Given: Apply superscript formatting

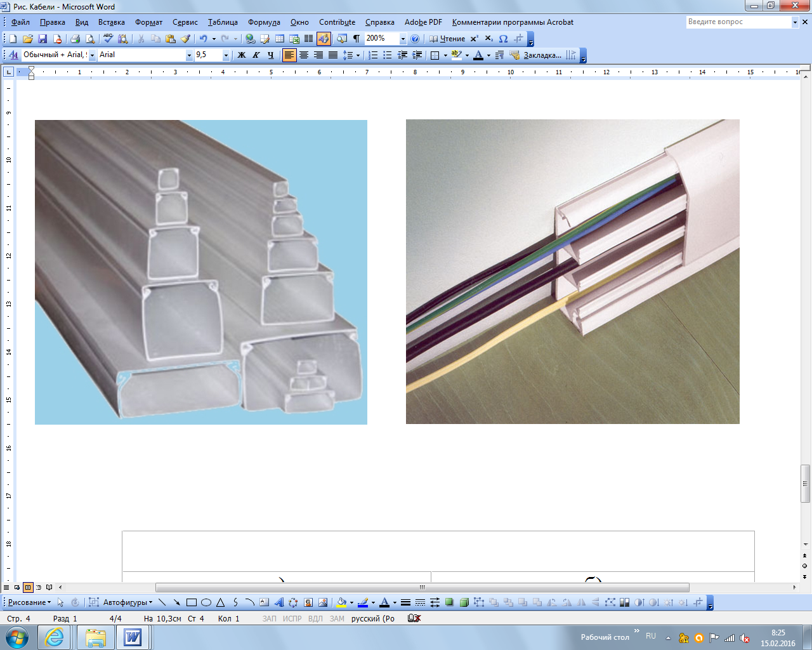Looking at the screenshot, I should [475, 39].
